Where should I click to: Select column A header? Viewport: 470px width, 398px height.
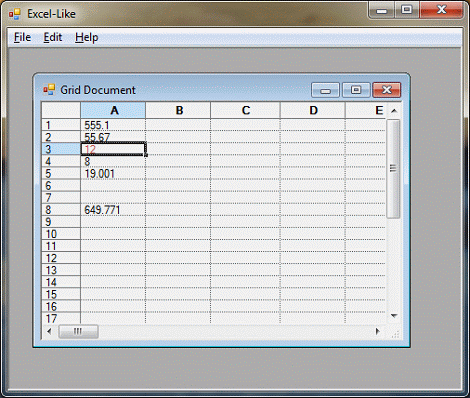tap(113, 110)
